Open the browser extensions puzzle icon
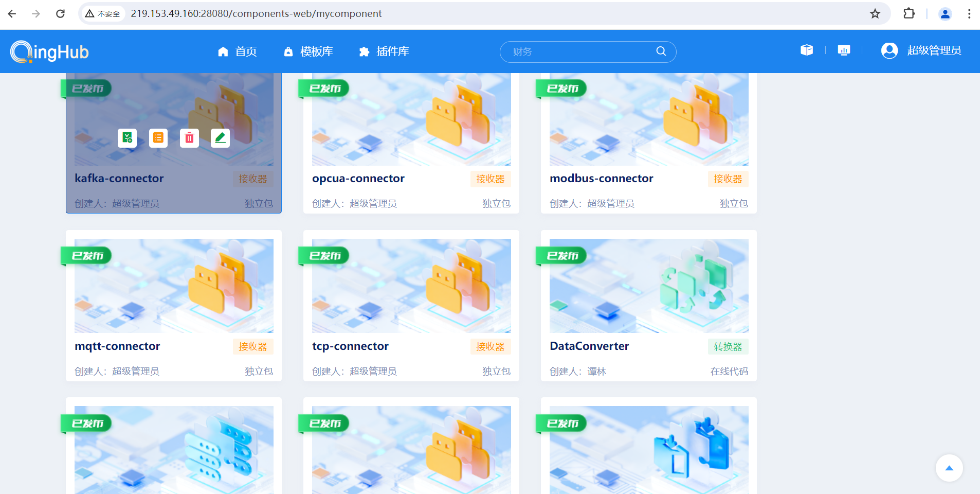 coord(909,14)
